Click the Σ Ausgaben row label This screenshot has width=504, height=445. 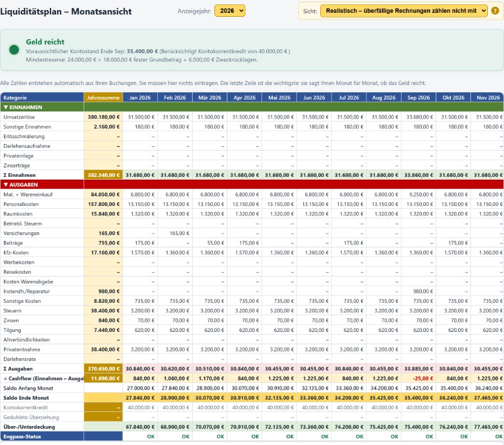coord(18,369)
